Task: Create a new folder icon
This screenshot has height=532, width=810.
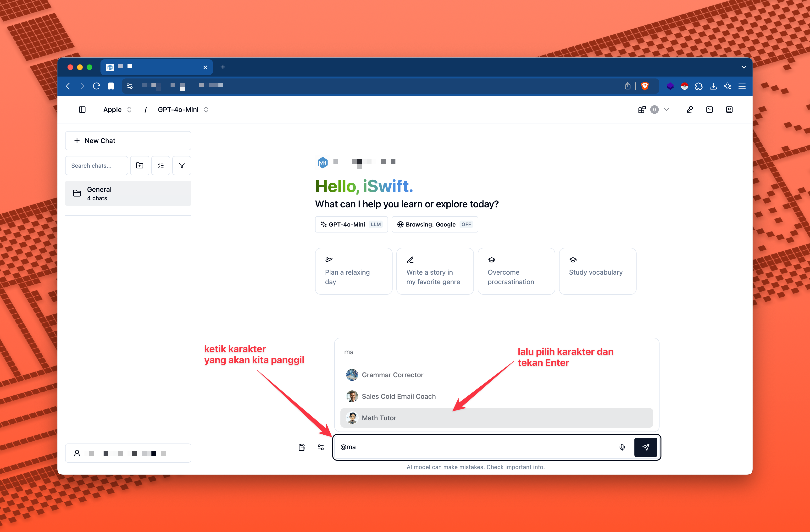Action: 139,166
